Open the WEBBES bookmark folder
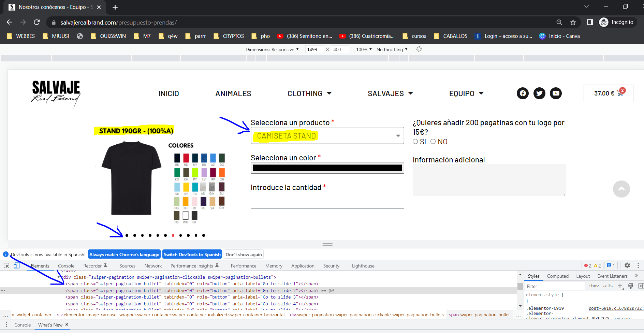 [21, 36]
